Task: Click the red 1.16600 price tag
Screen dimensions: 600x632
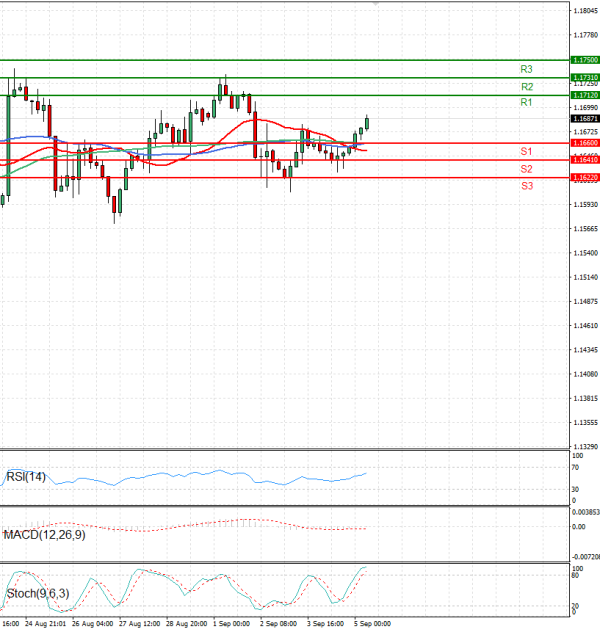Action: coord(585,143)
